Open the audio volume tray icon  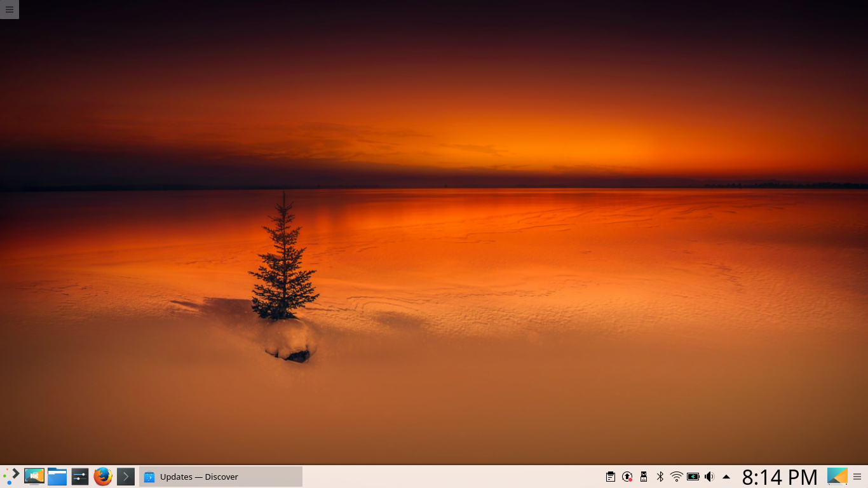pyautogui.click(x=710, y=477)
